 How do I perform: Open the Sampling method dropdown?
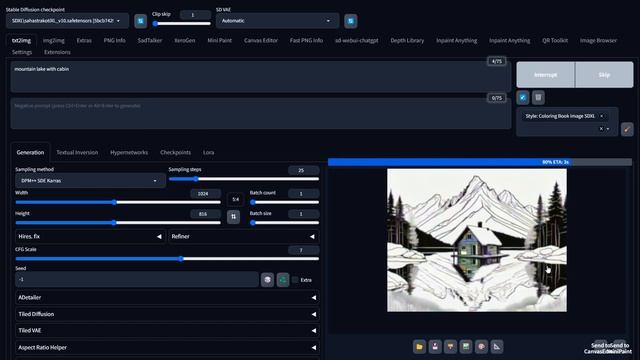pyautogui.click(x=90, y=180)
